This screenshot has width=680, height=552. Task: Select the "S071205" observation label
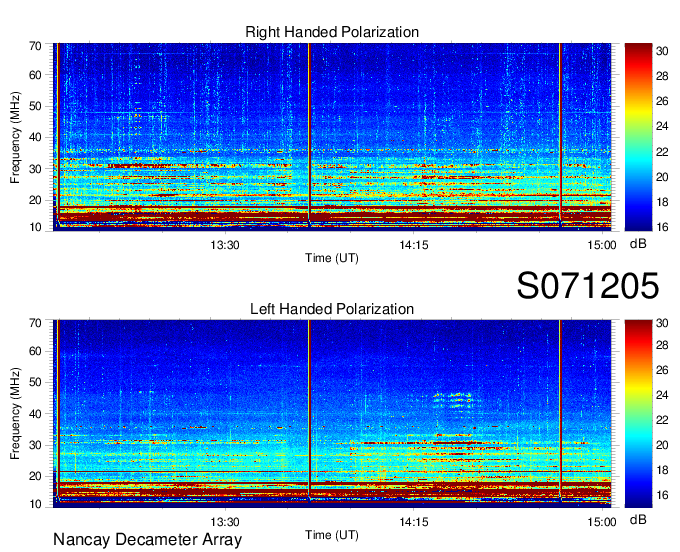tap(588, 285)
